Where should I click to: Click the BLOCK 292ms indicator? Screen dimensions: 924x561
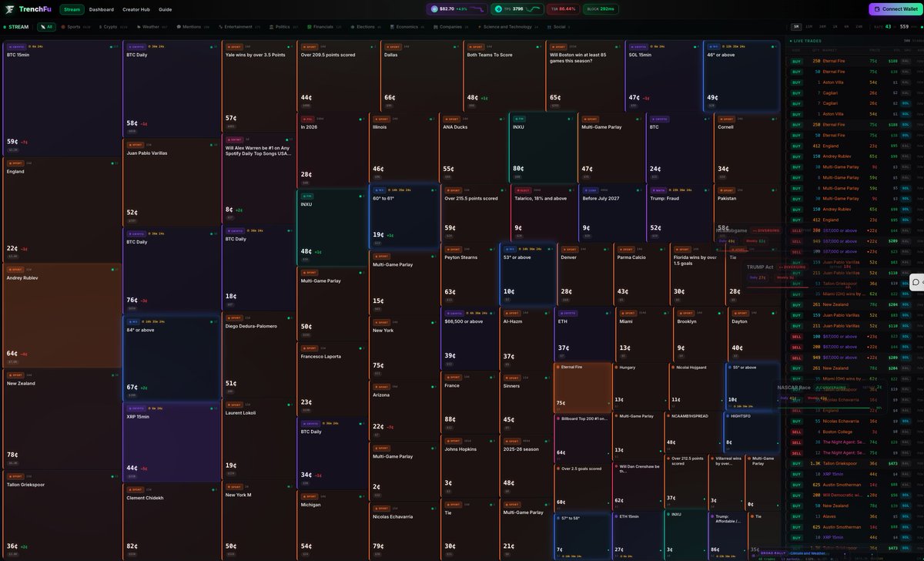[x=601, y=9]
